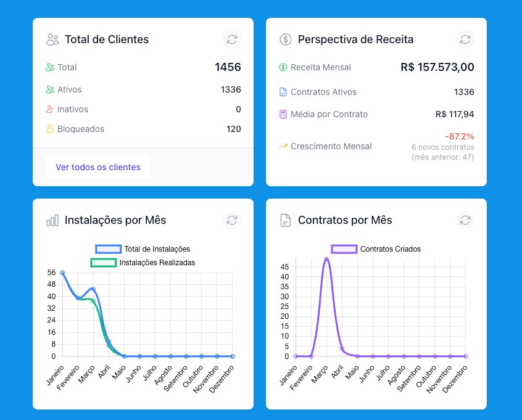Screen dimensions: 522x420
Task: Refresh the Perspectiva de Receita card
Action: (x=465, y=39)
